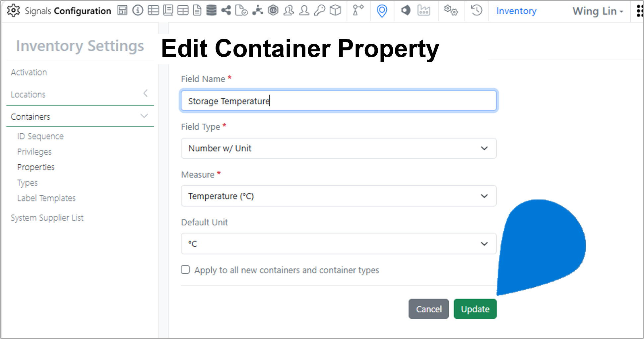Image resolution: width=644 pixels, height=339 pixels.
Task: Select Types under Containers
Action: (x=28, y=183)
